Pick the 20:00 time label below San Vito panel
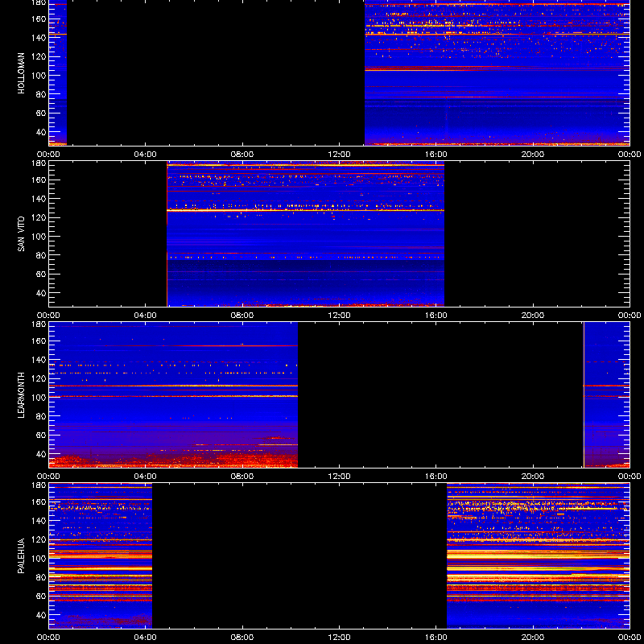 533,316
